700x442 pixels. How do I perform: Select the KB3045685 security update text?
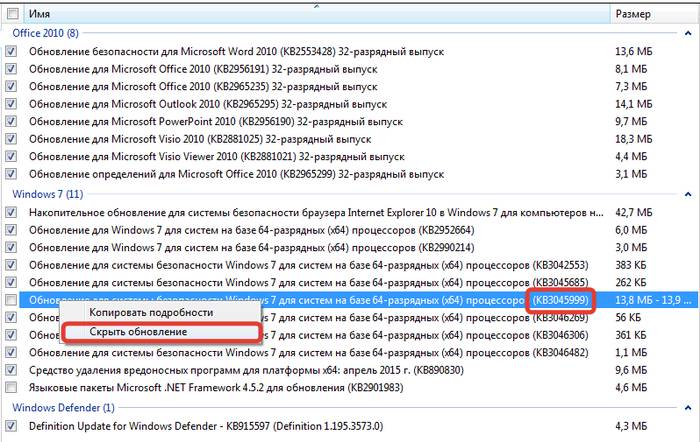point(308,283)
